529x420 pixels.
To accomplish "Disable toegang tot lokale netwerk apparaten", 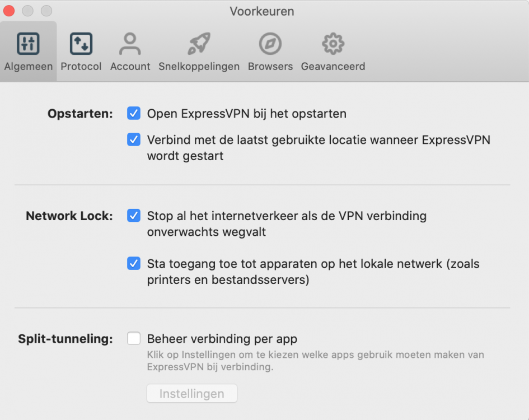I will 133,263.
